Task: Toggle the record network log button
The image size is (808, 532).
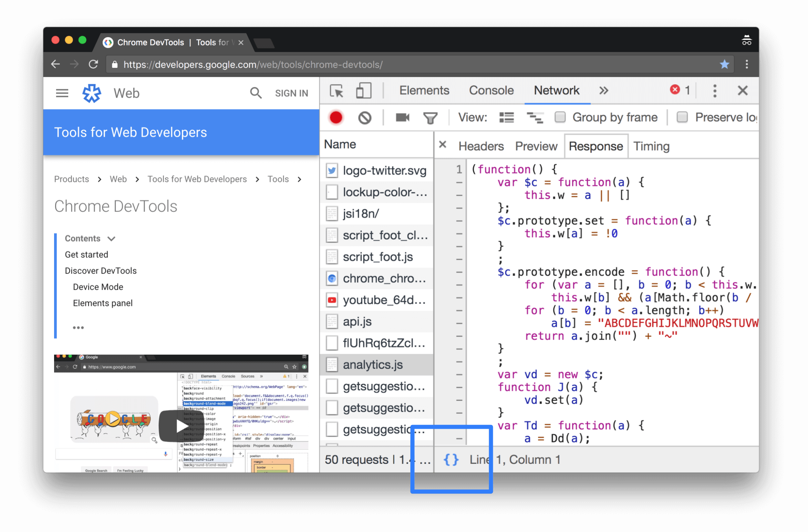Action: 336,118
